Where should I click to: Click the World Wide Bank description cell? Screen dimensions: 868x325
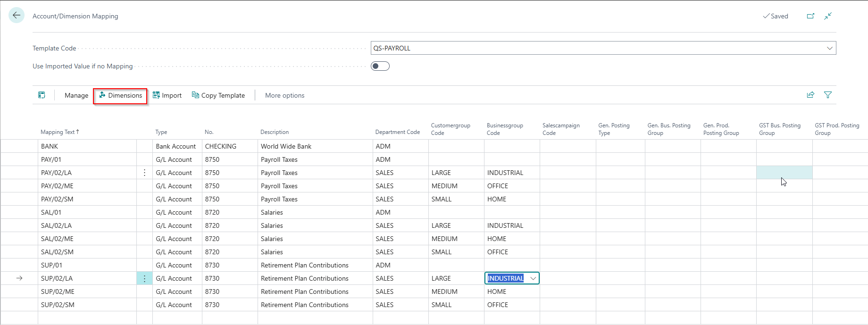(315, 146)
